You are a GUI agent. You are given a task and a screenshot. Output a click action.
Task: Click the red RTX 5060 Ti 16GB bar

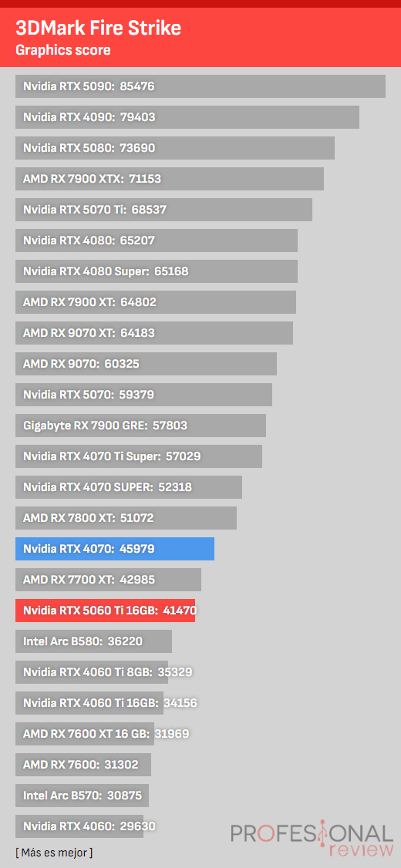105,611
